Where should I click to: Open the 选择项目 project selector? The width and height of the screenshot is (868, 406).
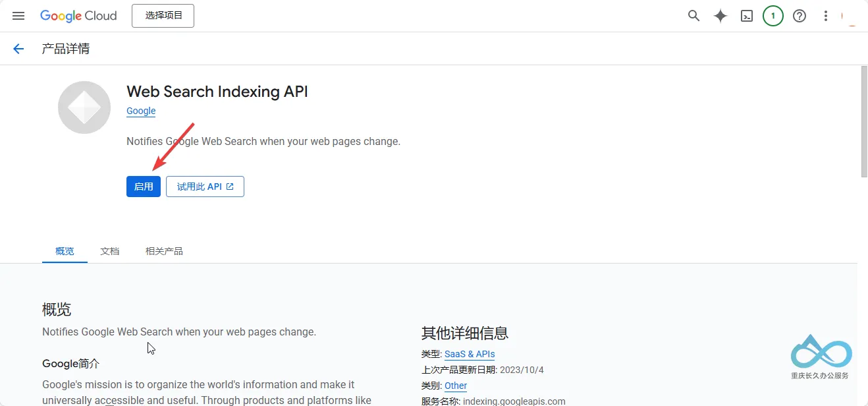163,16
